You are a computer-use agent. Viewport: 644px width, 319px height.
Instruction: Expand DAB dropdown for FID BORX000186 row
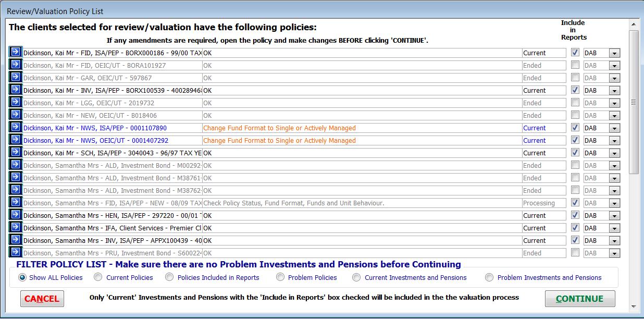[x=614, y=53]
